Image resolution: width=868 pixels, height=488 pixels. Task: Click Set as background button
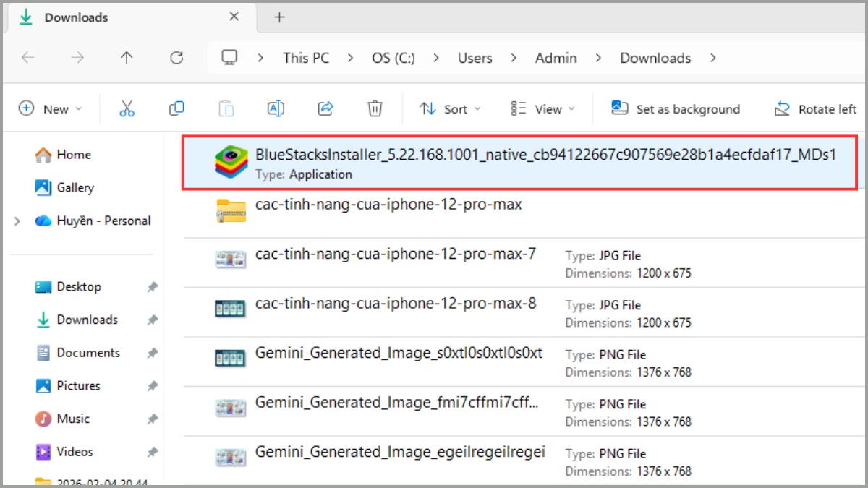coord(676,108)
